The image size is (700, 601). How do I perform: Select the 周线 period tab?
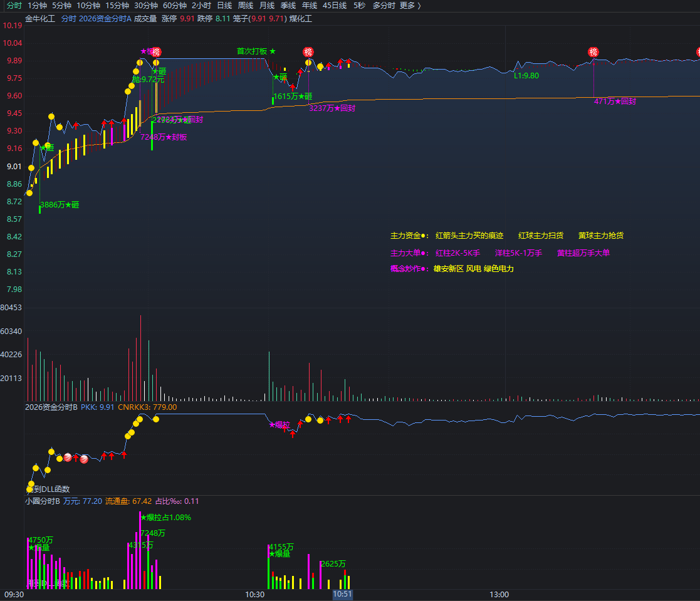[246, 6]
